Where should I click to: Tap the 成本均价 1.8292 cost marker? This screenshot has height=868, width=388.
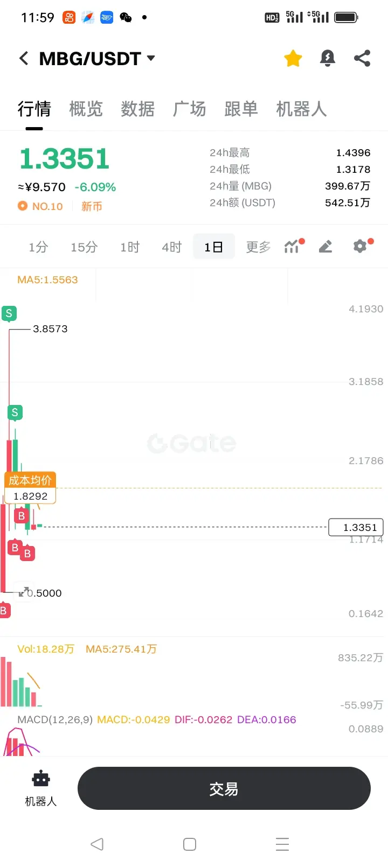click(30, 488)
